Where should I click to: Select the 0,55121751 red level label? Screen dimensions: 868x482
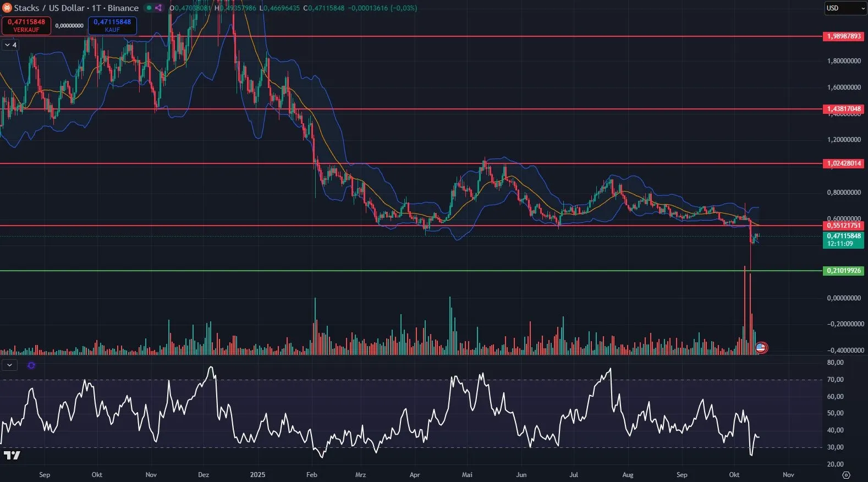click(843, 226)
